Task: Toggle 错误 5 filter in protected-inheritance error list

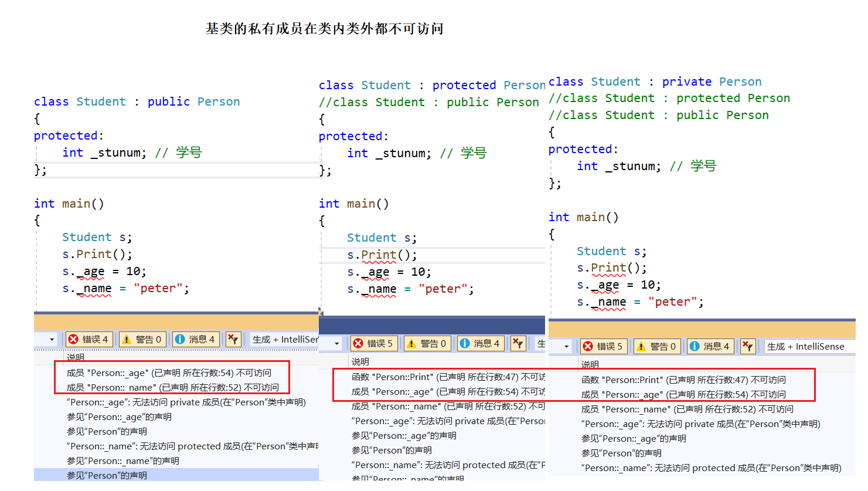Action: (x=374, y=343)
